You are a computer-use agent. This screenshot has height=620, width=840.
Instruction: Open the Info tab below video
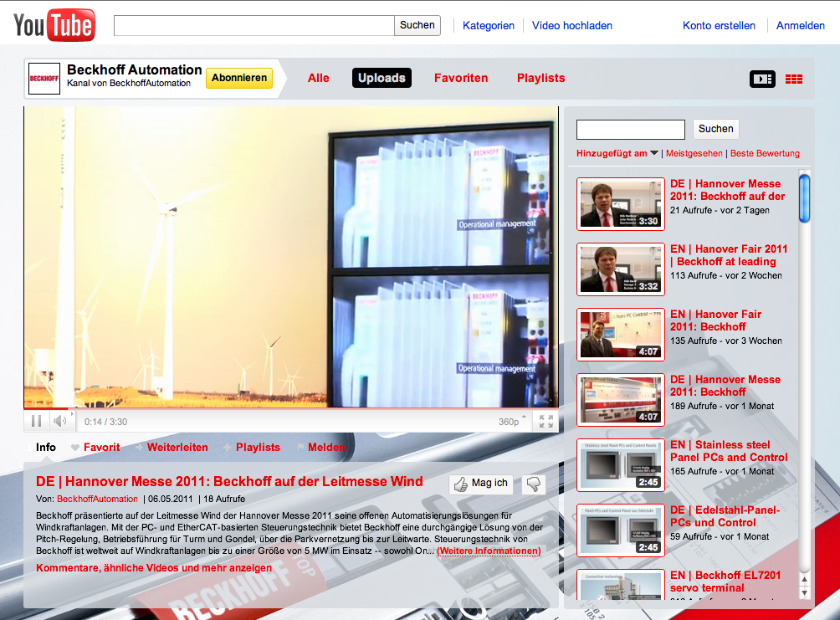[x=45, y=447]
